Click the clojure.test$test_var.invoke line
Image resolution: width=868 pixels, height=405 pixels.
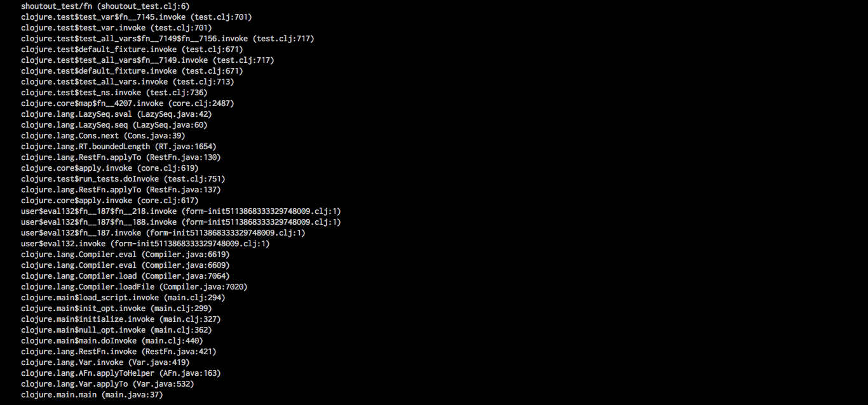[116, 28]
